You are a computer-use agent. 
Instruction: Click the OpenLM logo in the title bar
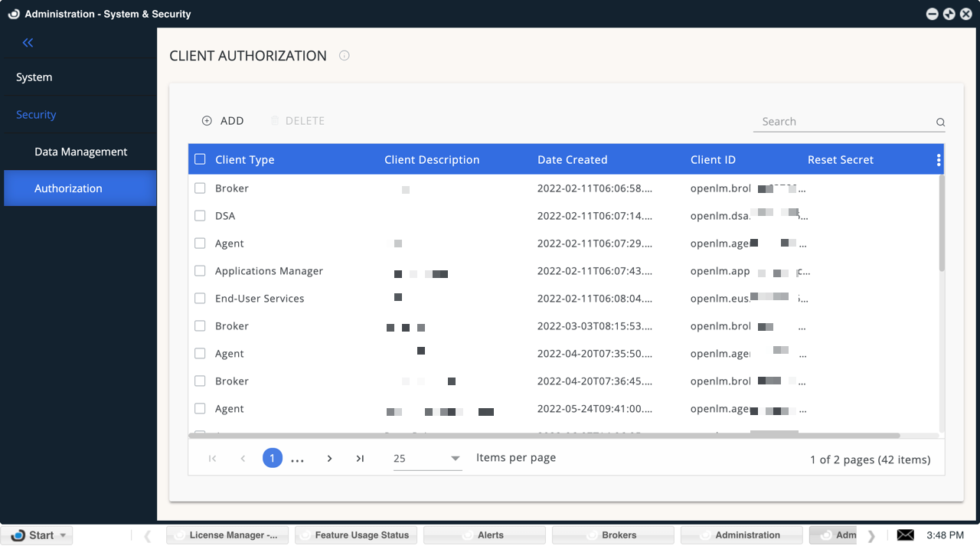click(x=12, y=13)
